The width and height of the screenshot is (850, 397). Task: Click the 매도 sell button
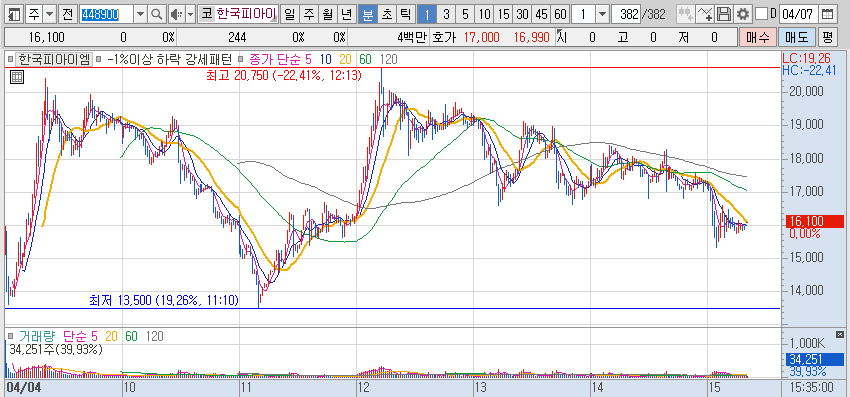tap(796, 37)
